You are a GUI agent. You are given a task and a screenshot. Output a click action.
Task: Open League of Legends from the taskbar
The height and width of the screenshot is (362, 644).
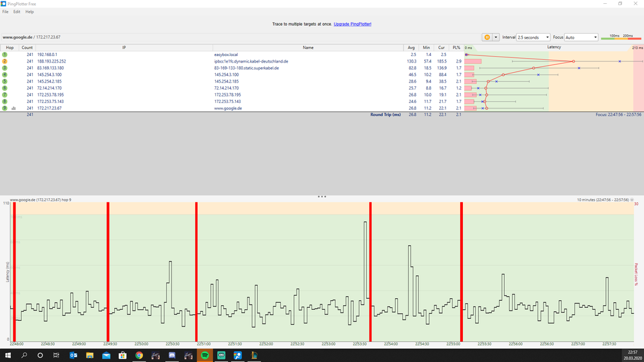[254, 356]
